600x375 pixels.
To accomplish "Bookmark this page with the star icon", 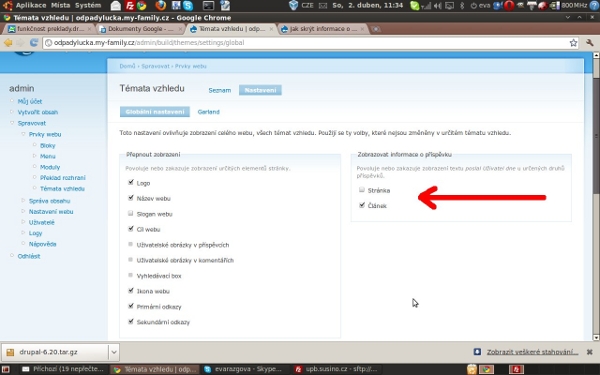I will click(573, 43).
